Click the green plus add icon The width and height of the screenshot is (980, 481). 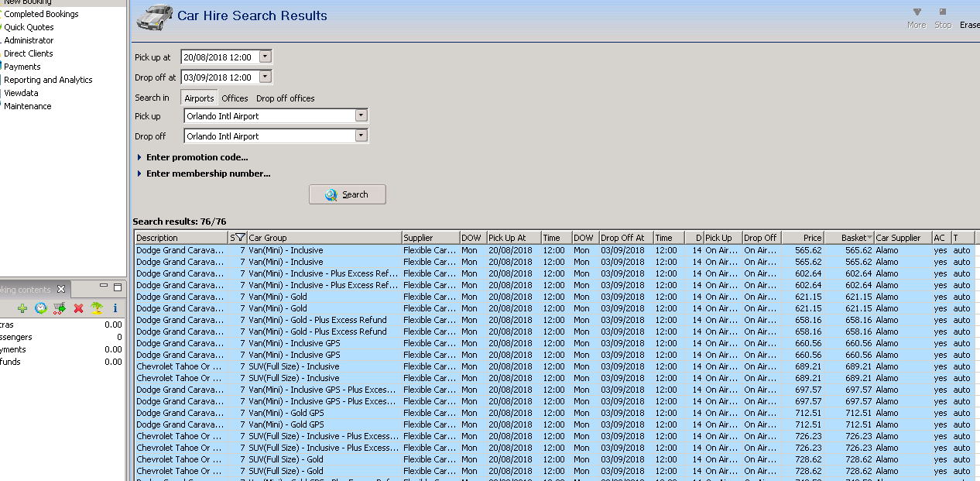(x=22, y=308)
